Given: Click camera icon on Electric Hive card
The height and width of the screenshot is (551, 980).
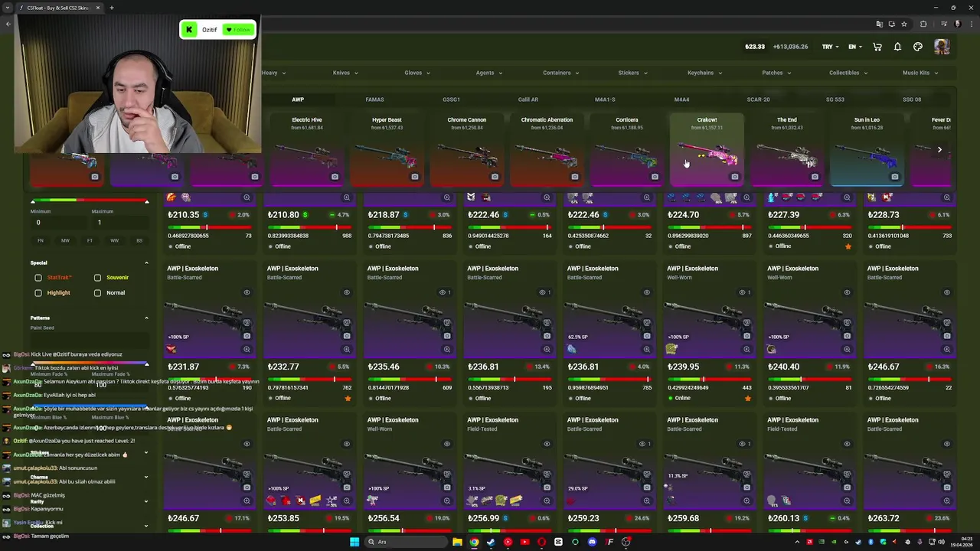Looking at the screenshot, I should point(335,177).
